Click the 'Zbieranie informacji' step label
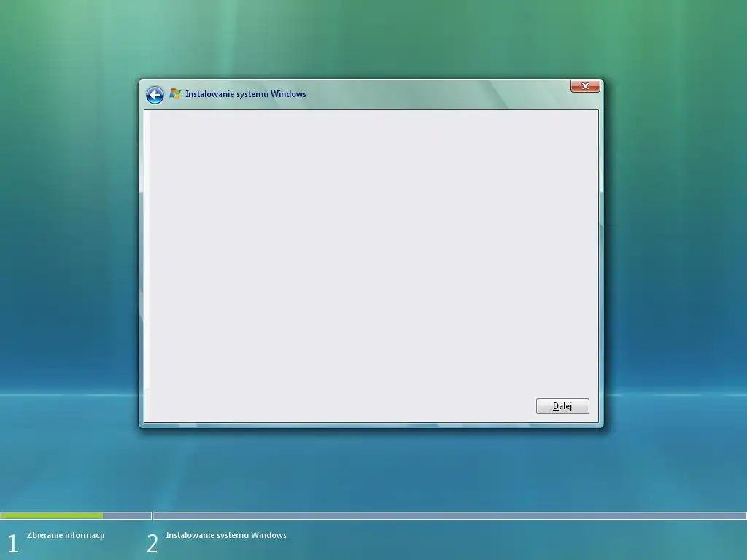 click(x=66, y=535)
